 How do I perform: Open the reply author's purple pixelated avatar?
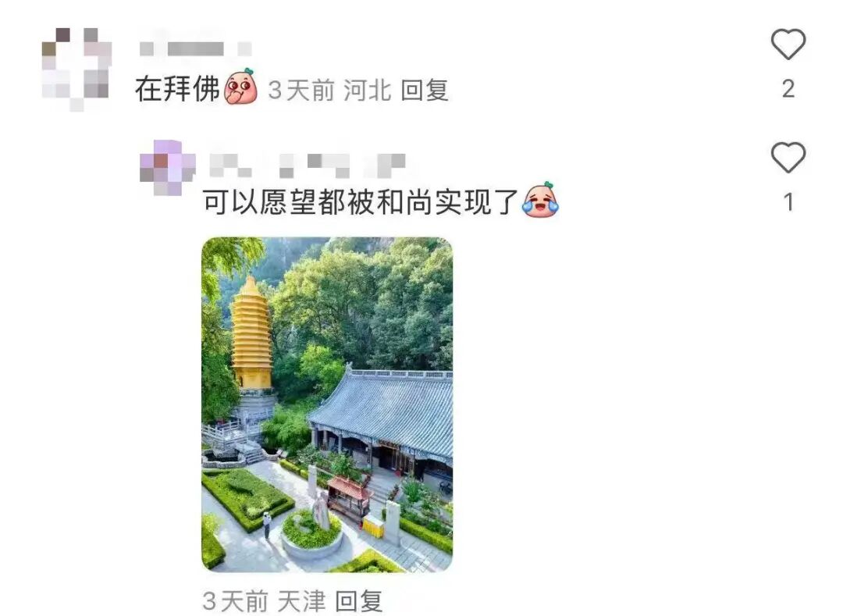167,167
